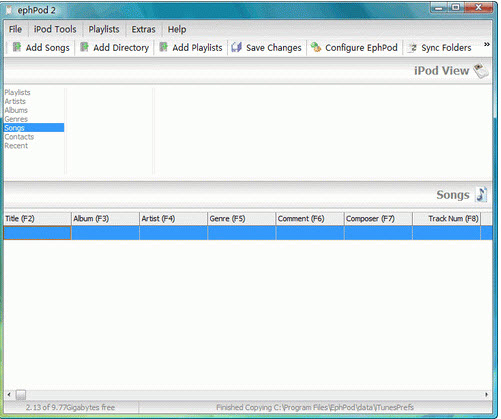Click the Sync Folders toolbar icon
Image resolution: width=501 pixels, height=419 pixels.
point(413,48)
